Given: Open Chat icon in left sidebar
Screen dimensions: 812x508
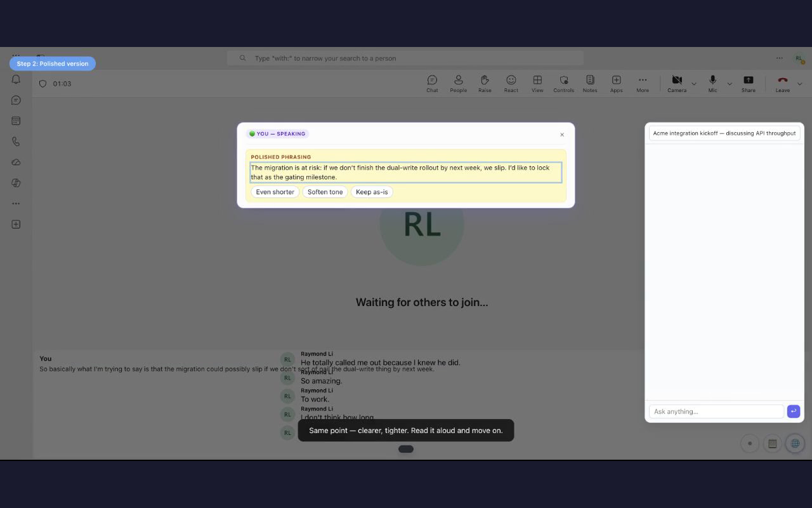Looking at the screenshot, I should (16, 100).
